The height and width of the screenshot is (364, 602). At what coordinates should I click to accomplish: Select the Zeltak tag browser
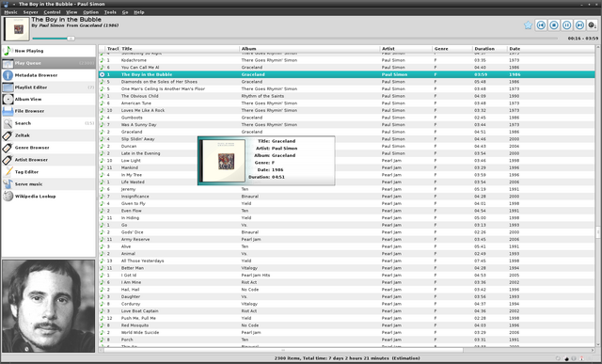click(48, 135)
